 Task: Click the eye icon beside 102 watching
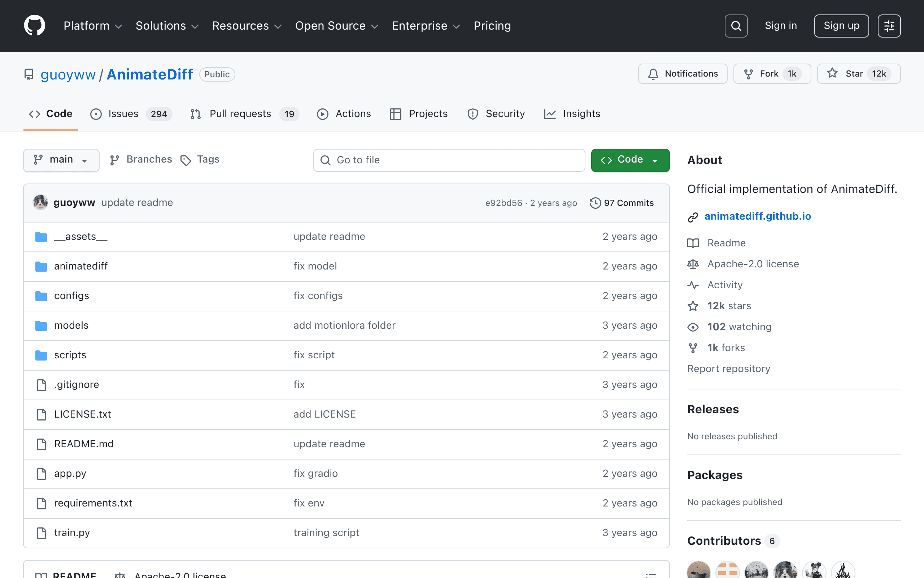693,327
